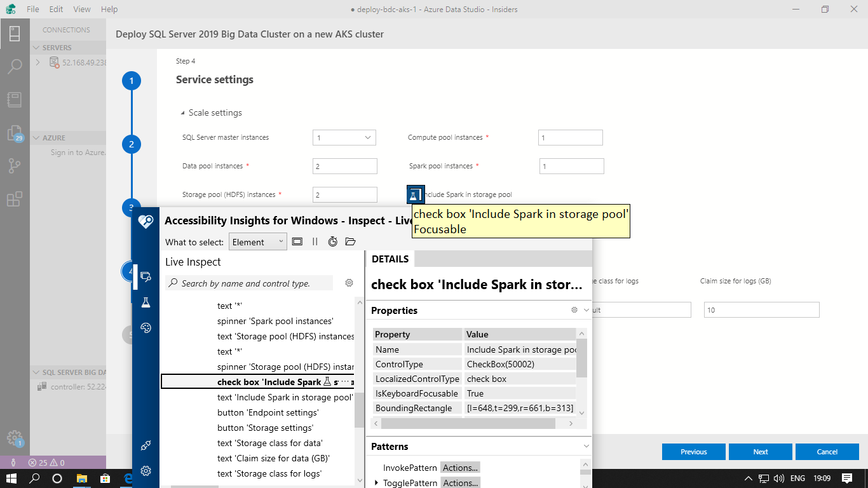Viewport: 868px width, 488px height.
Task: Open Source Control view in Azure Data Studio
Action: tap(15, 165)
